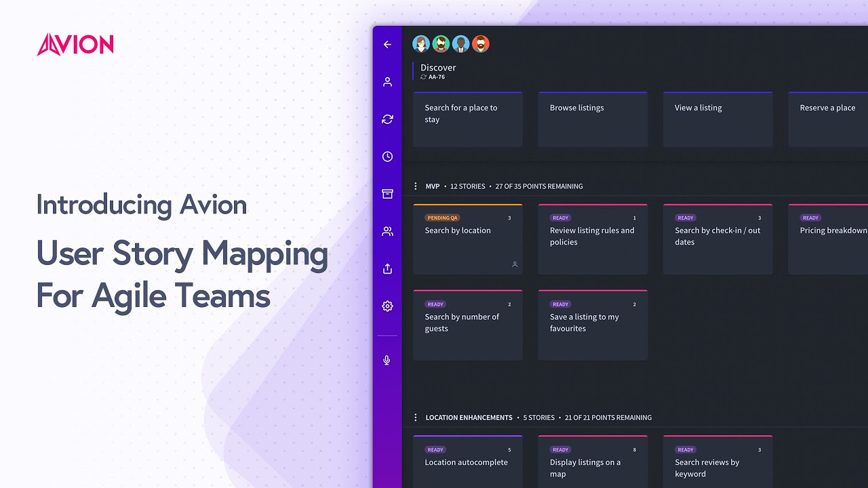Open Search by number of guests story
Screen dimensions: 868x488
[468, 325]
